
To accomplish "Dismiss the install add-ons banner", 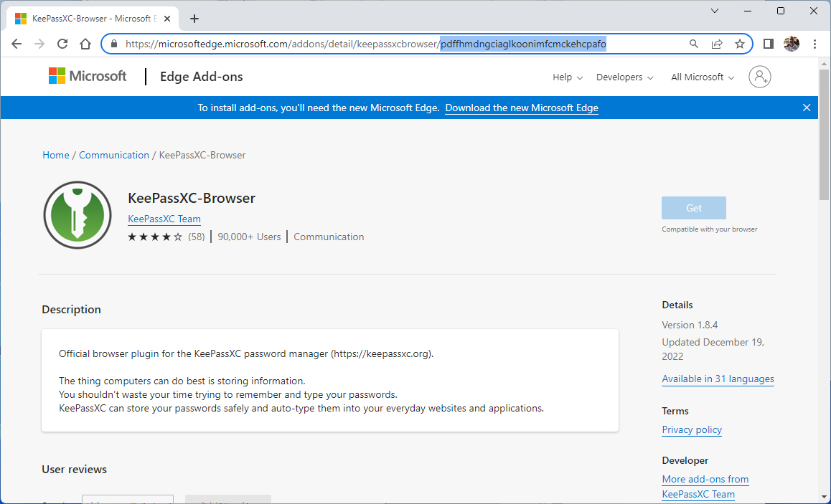I will click(x=806, y=107).
